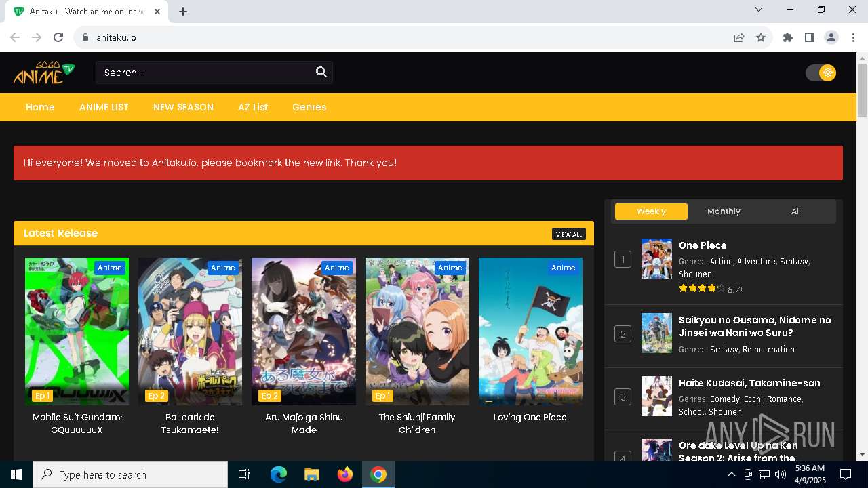The image size is (868, 488).
Task: Open Mobile Suit Gundam GQuuuuuuX thumbnail
Action: coord(77,331)
